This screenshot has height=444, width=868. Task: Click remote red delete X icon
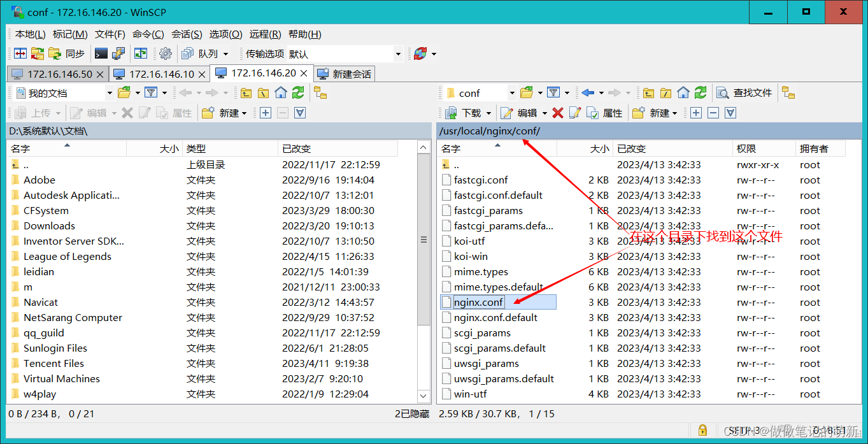558,113
